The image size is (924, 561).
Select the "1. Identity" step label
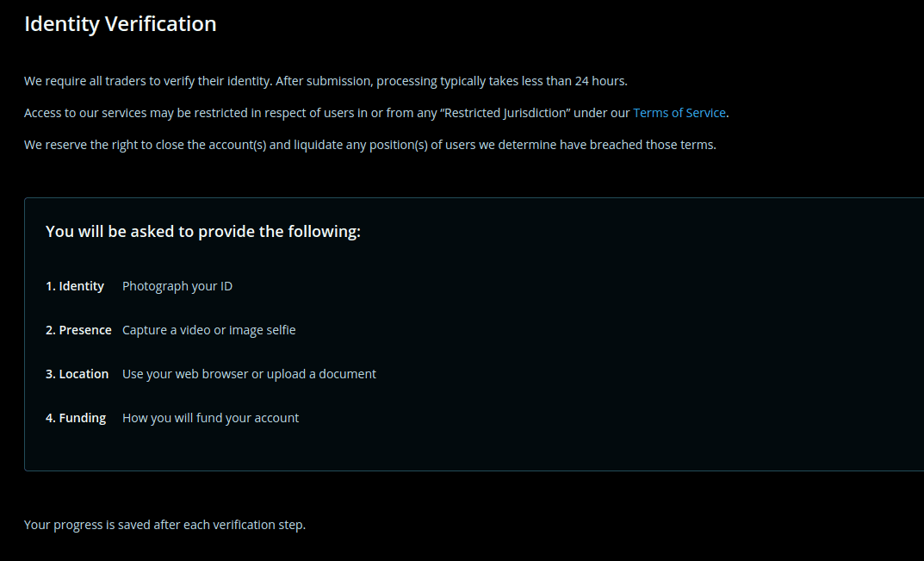point(75,286)
